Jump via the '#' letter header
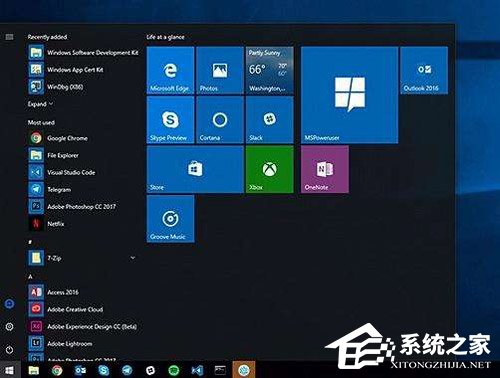 [30, 241]
